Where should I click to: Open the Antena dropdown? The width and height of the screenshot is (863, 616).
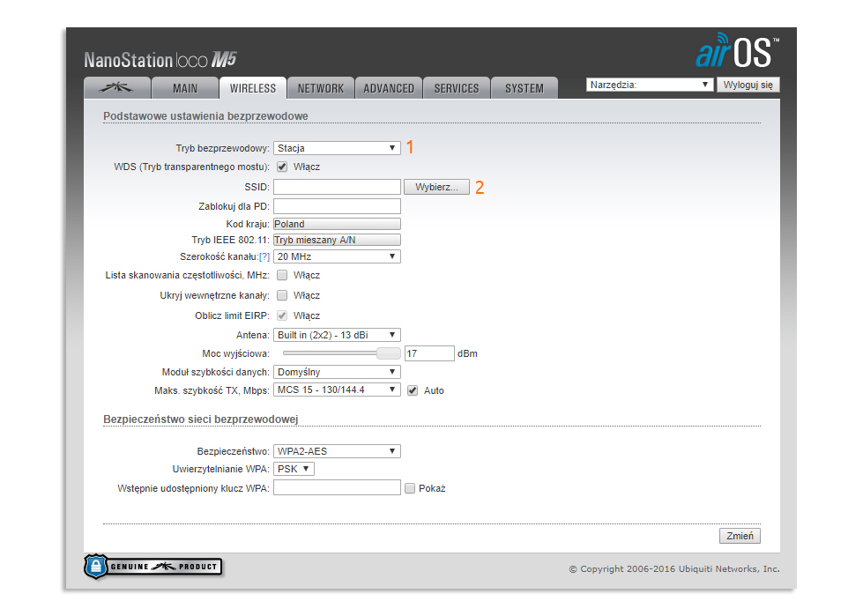point(337,335)
